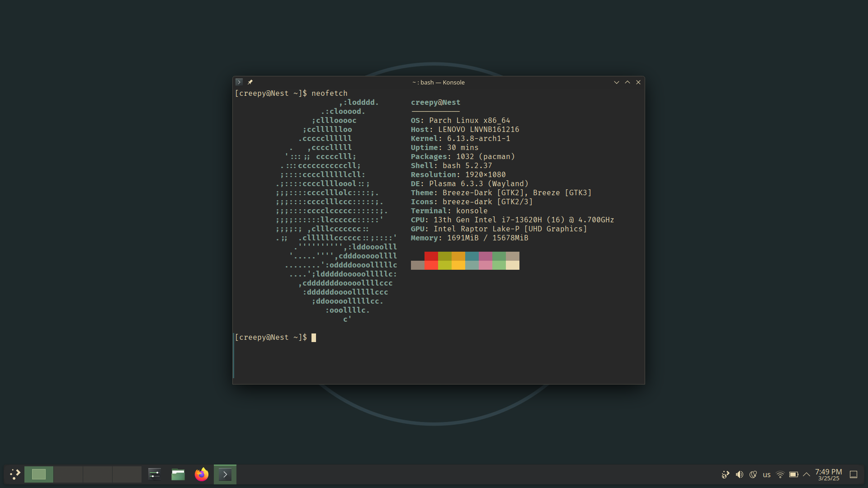Click the 'us' keyboard layout indicator
Image resolution: width=868 pixels, height=488 pixels.
pyautogui.click(x=767, y=475)
